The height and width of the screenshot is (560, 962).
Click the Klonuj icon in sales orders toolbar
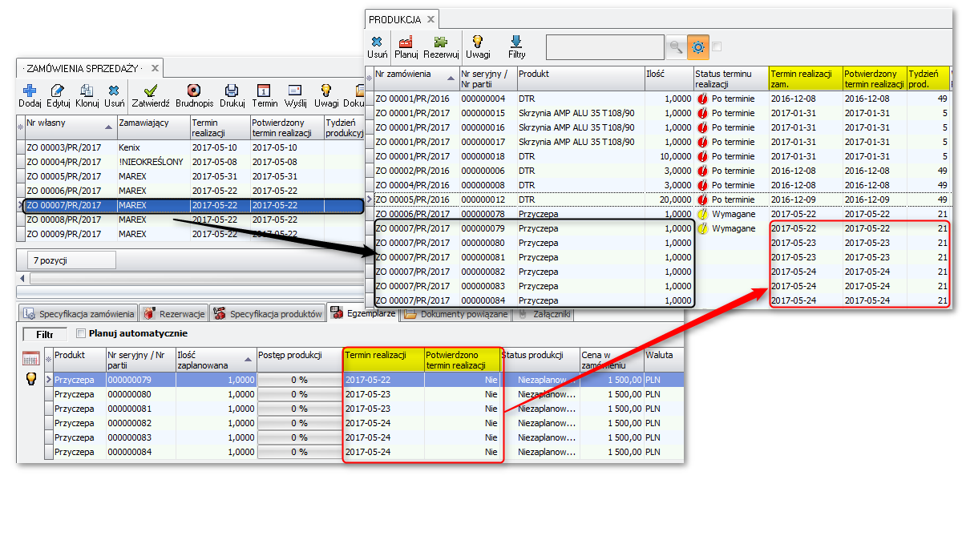tap(87, 91)
